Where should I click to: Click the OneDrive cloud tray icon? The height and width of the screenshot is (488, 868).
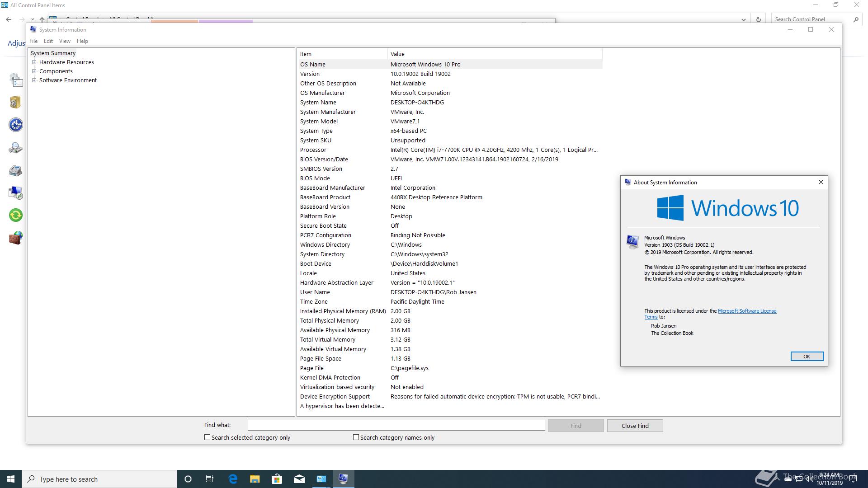pyautogui.click(x=788, y=479)
